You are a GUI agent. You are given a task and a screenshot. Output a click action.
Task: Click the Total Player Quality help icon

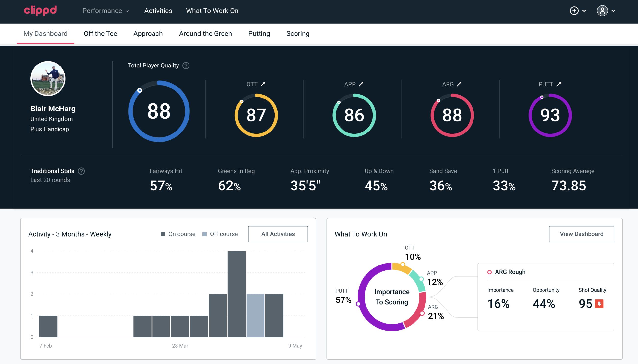coord(186,65)
